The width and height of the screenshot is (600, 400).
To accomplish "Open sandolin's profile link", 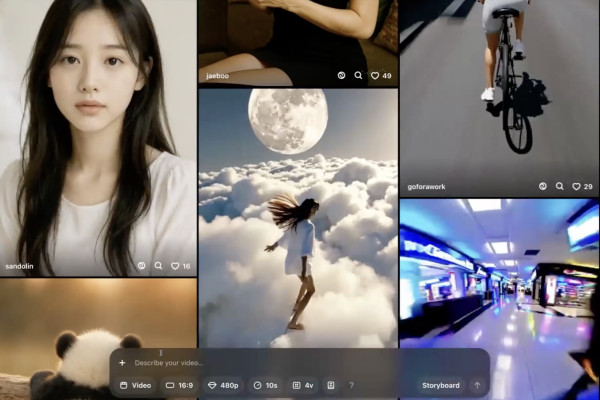I will (x=20, y=266).
